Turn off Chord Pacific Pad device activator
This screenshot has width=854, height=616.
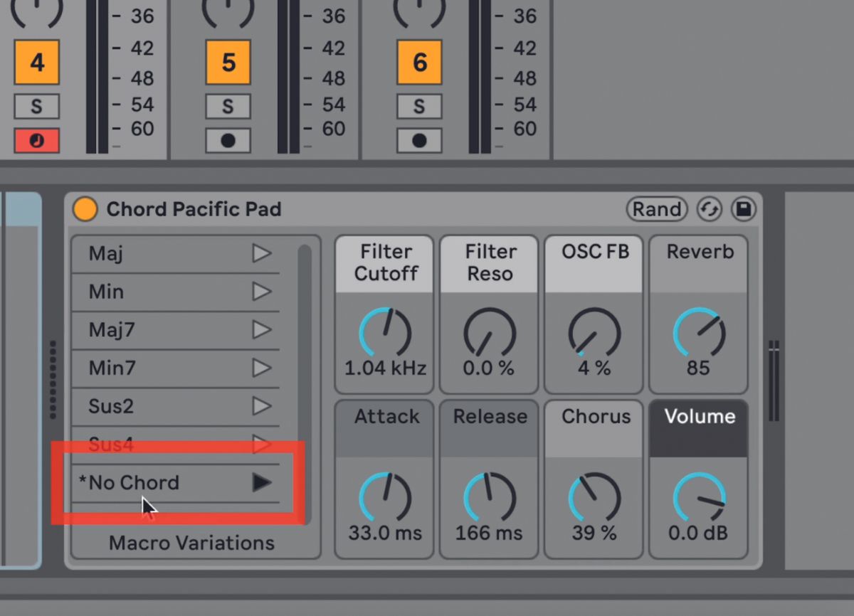click(x=85, y=209)
